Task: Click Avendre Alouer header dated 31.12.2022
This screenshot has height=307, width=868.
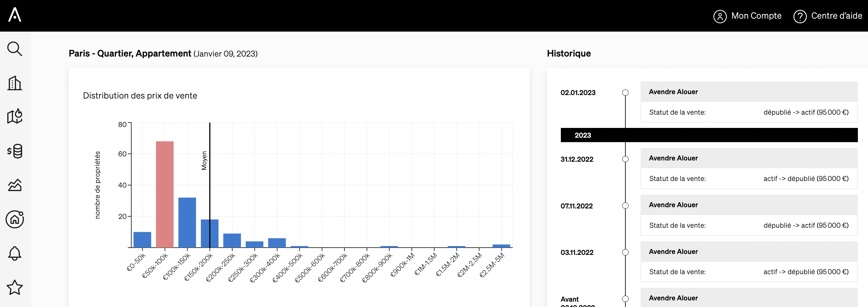Action: click(x=749, y=158)
